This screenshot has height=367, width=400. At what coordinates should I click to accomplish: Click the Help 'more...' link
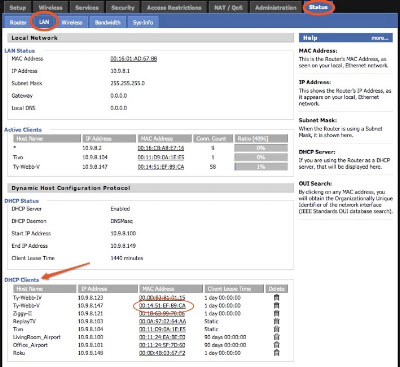click(x=380, y=38)
